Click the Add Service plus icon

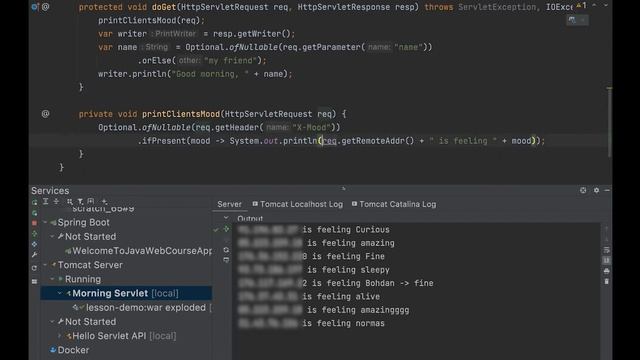[x=104, y=201]
